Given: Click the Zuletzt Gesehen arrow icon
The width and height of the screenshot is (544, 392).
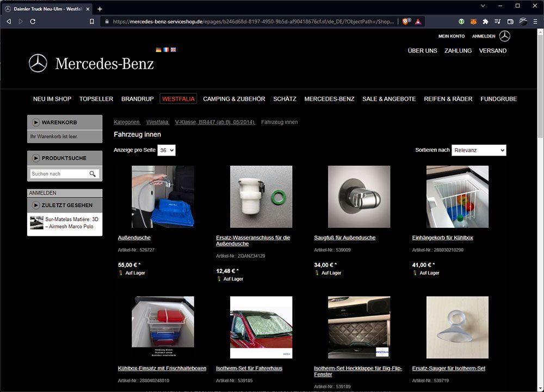Looking at the screenshot, I should coord(36,205).
